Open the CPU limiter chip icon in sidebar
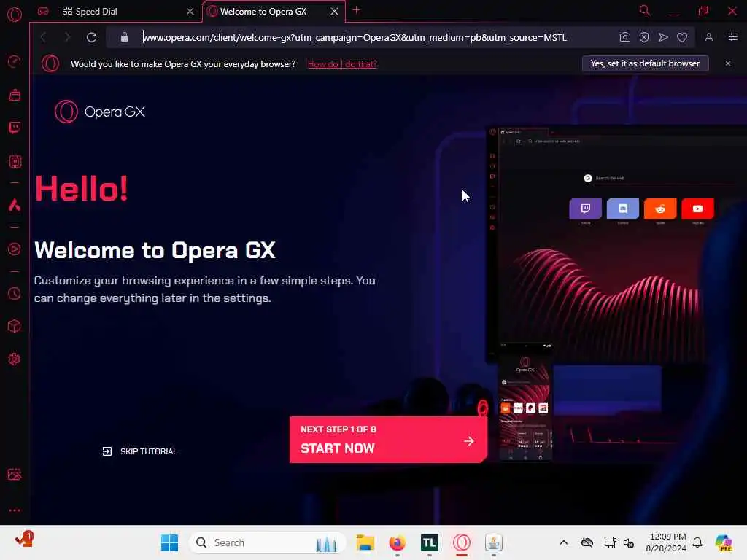The height and width of the screenshot is (560, 747). [x=15, y=161]
